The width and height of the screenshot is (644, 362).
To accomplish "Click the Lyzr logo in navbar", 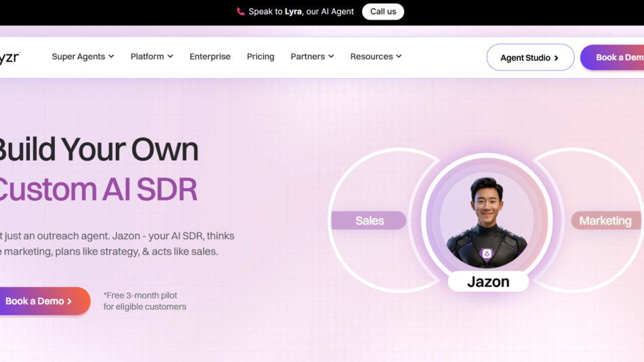I will [x=9, y=58].
